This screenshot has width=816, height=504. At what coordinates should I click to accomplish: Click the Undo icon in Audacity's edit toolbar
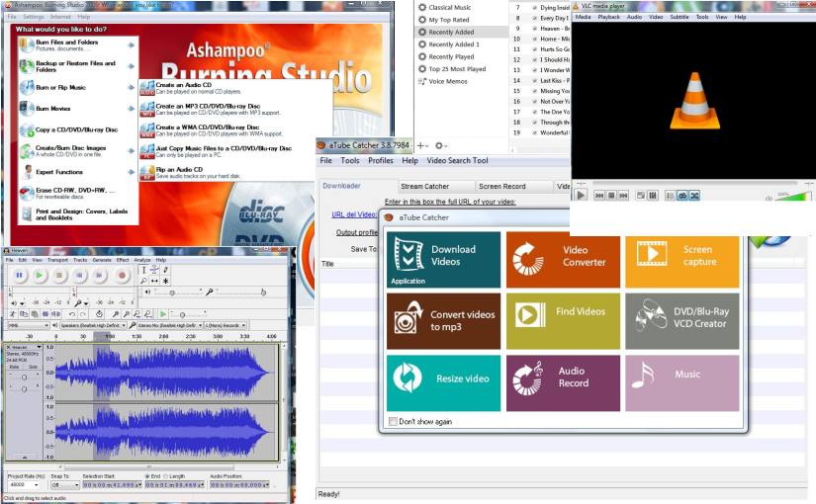point(72,314)
